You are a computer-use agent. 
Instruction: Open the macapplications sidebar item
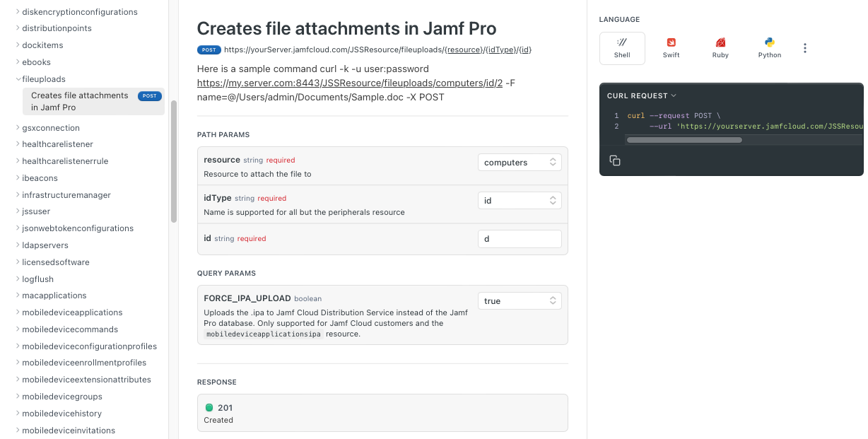(54, 295)
